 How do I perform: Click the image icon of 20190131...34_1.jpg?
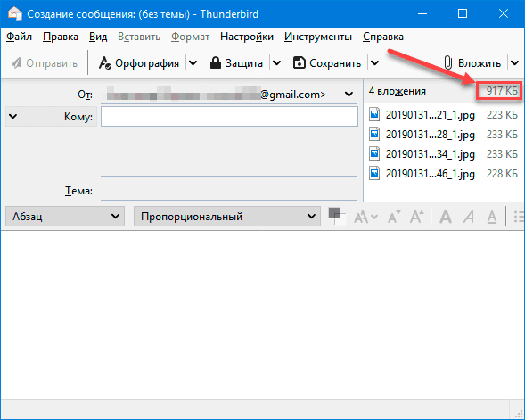point(374,153)
